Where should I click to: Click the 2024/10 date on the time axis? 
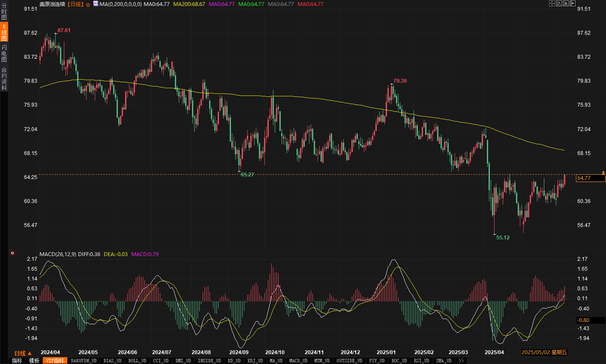pos(275,352)
